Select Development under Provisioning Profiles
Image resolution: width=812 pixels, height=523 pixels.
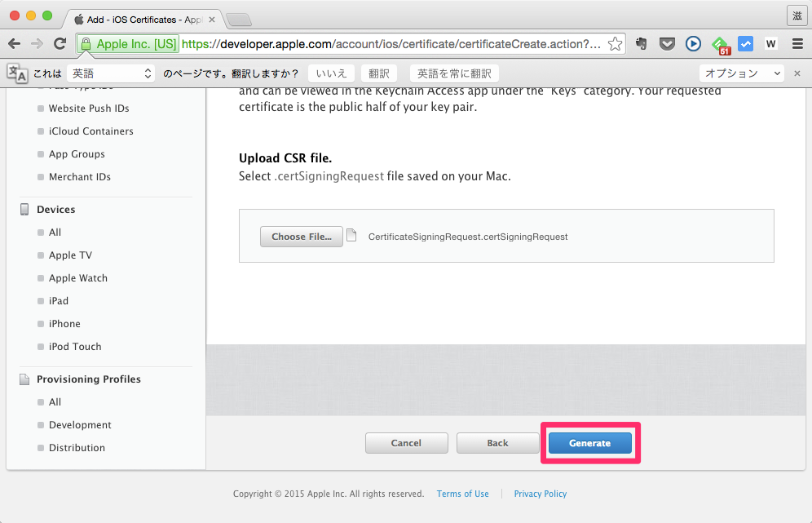pyautogui.click(x=80, y=425)
